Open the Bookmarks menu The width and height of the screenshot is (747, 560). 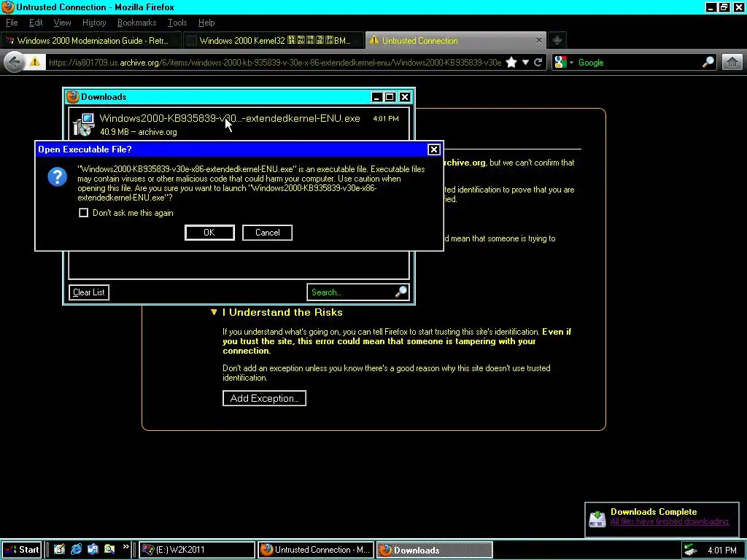coord(136,23)
